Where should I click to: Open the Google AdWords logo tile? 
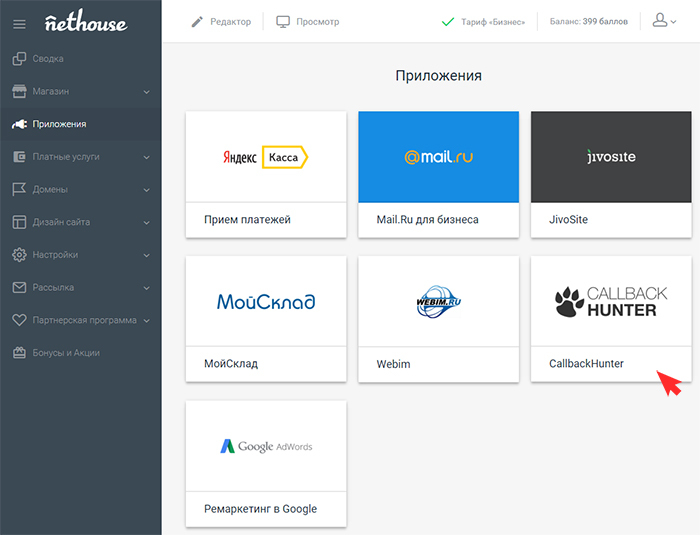[266, 446]
